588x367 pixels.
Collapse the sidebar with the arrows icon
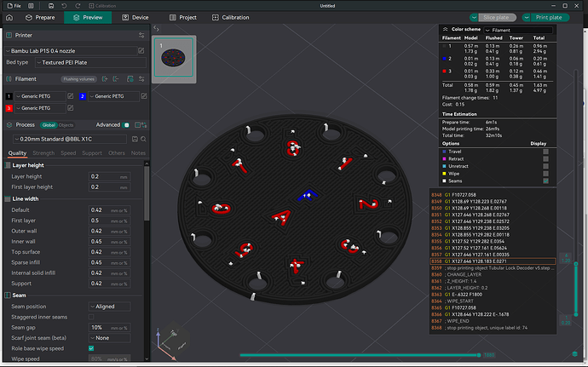pos(157,29)
